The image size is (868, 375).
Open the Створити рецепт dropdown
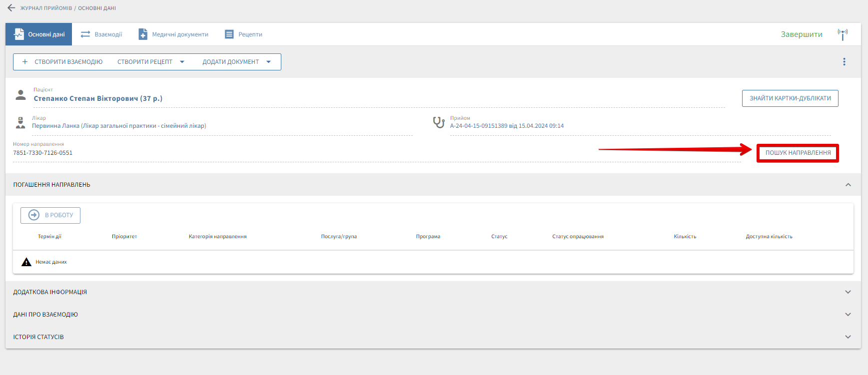[x=182, y=62]
